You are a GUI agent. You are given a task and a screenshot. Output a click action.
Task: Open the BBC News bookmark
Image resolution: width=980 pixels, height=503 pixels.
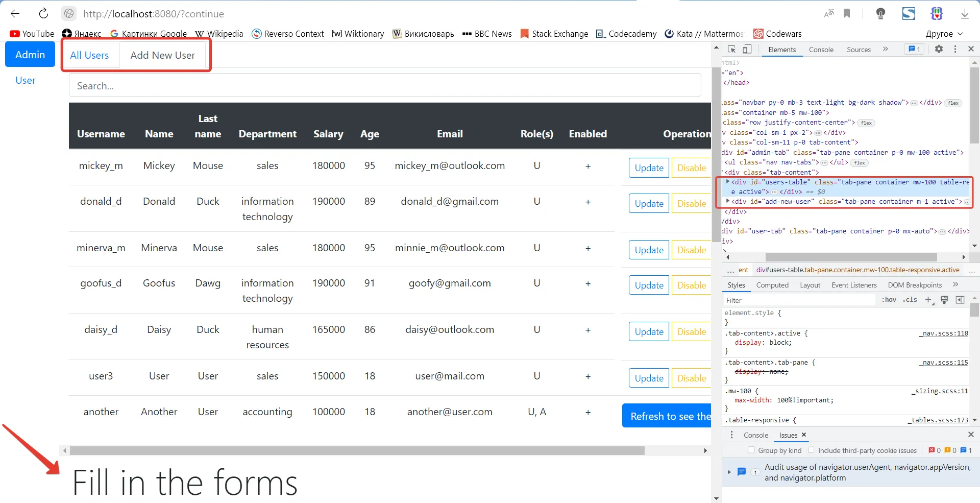[x=487, y=34]
